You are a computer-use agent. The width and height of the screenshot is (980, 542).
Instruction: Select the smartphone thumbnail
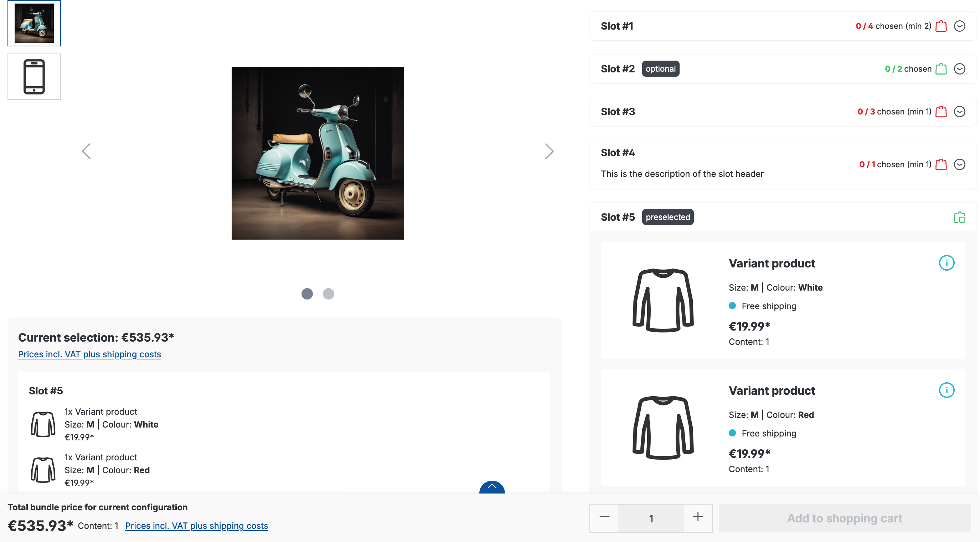tap(34, 77)
